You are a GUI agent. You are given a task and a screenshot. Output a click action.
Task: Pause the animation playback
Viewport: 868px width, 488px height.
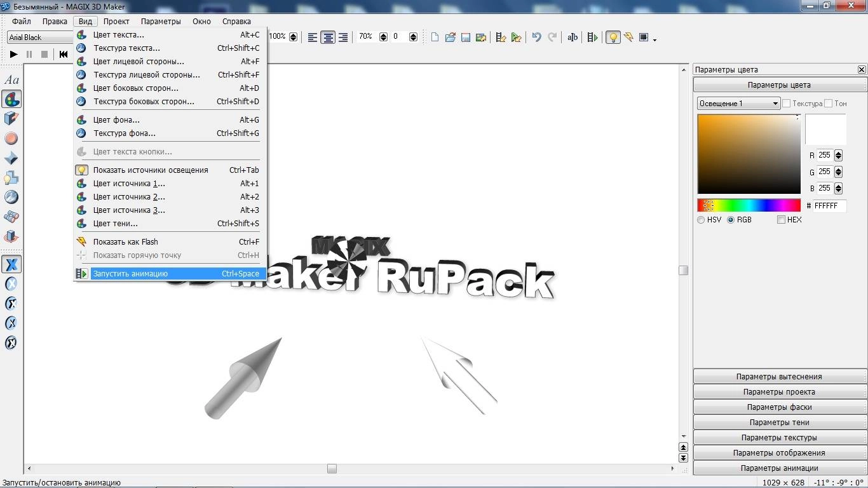click(29, 55)
